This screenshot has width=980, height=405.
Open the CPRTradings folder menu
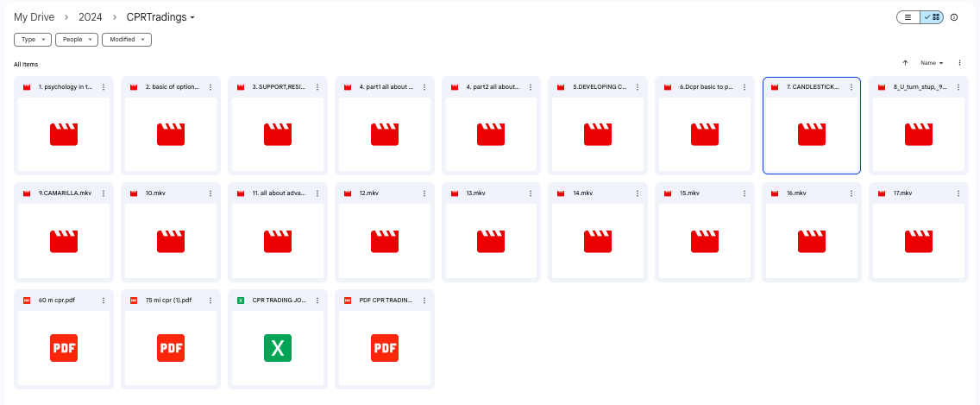click(160, 17)
